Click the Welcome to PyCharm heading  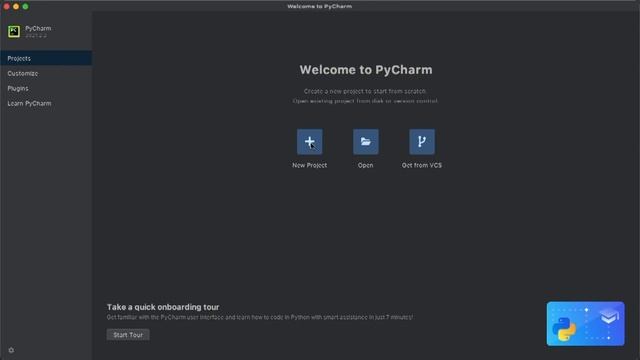pos(366,70)
